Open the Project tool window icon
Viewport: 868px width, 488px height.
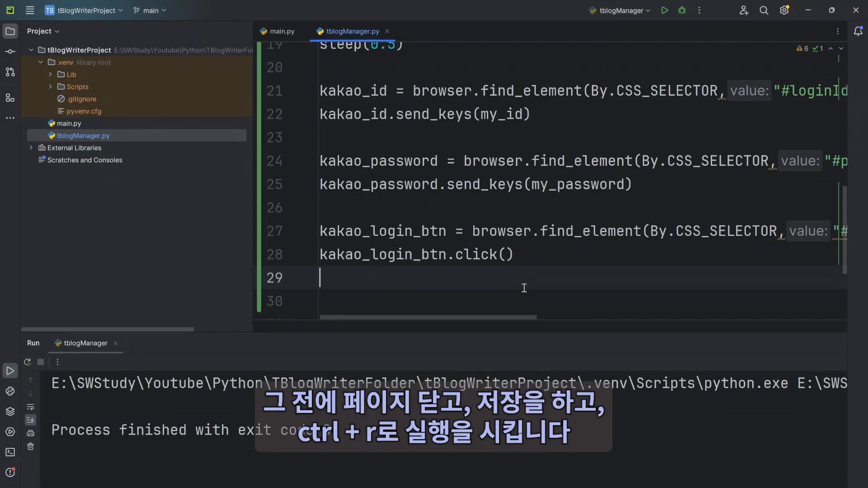point(10,31)
